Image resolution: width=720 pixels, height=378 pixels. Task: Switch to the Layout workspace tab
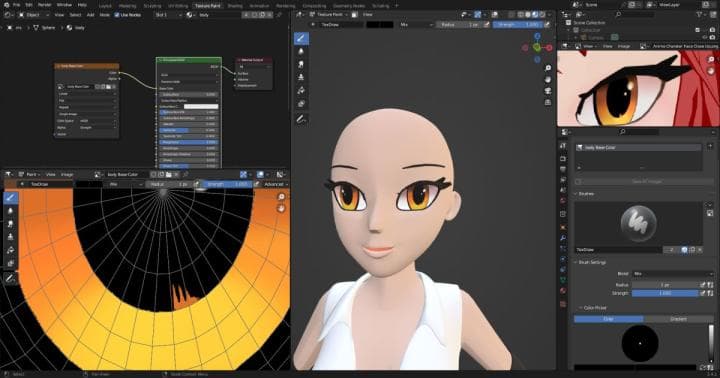pos(105,6)
